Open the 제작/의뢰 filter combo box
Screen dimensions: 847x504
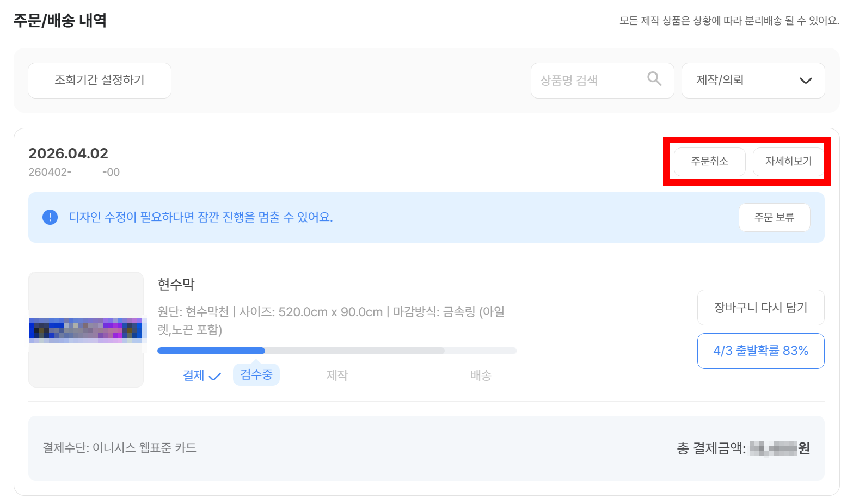[x=753, y=81]
